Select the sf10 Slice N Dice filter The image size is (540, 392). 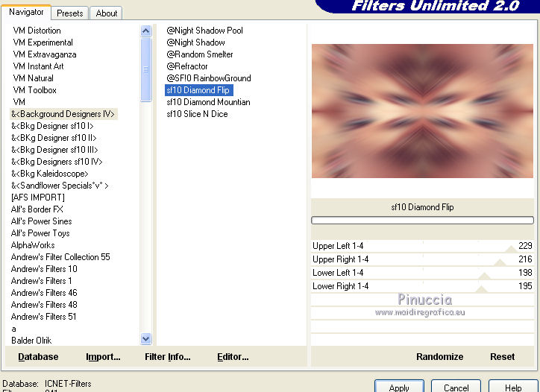pyautogui.click(x=197, y=114)
